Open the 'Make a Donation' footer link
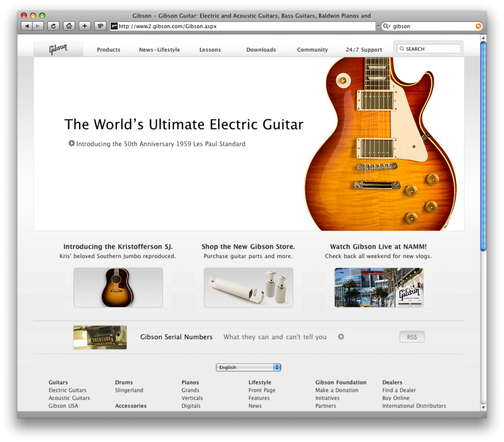The height and width of the screenshot is (442, 504). tap(337, 390)
